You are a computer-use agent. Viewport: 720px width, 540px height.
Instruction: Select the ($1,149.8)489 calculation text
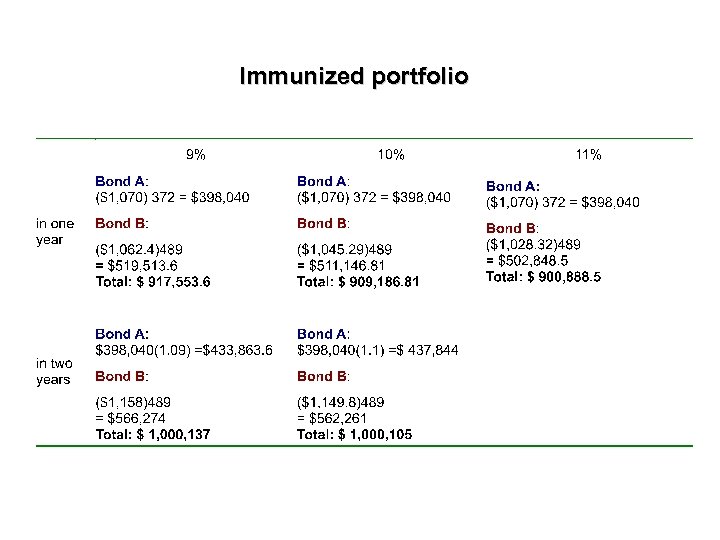pos(341,402)
